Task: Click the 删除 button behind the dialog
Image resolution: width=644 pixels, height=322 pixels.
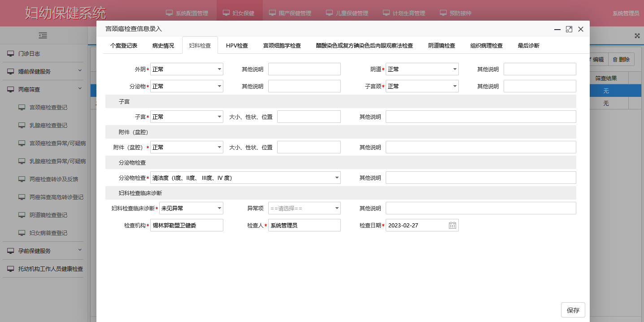Action: click(x=621, y=59)
